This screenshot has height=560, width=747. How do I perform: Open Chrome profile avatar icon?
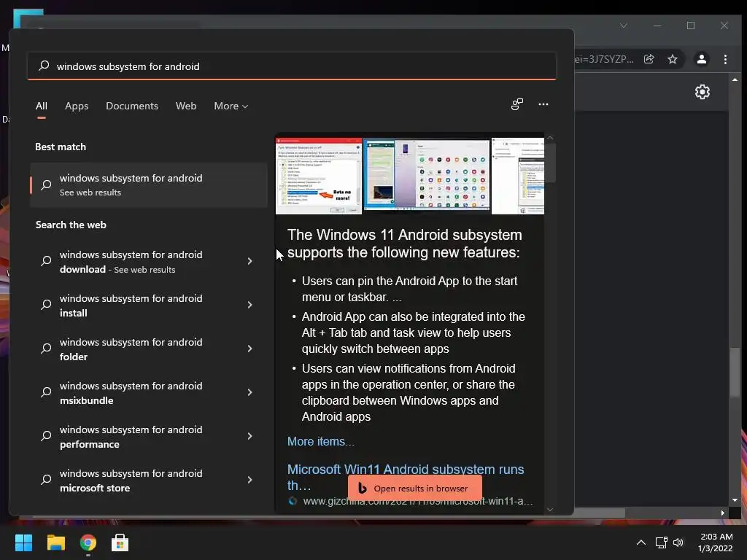(x=702, y=59)
